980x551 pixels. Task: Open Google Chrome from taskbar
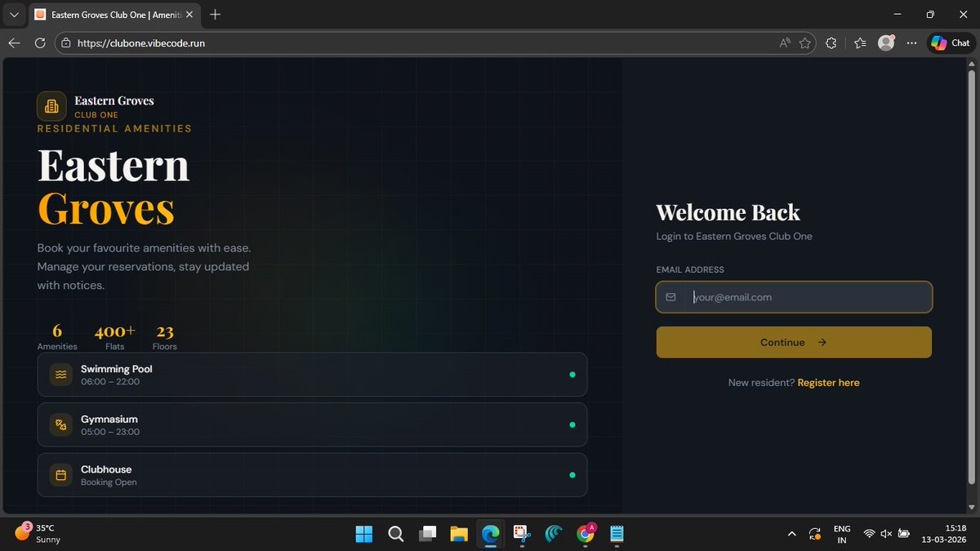(x=586, y=534)
